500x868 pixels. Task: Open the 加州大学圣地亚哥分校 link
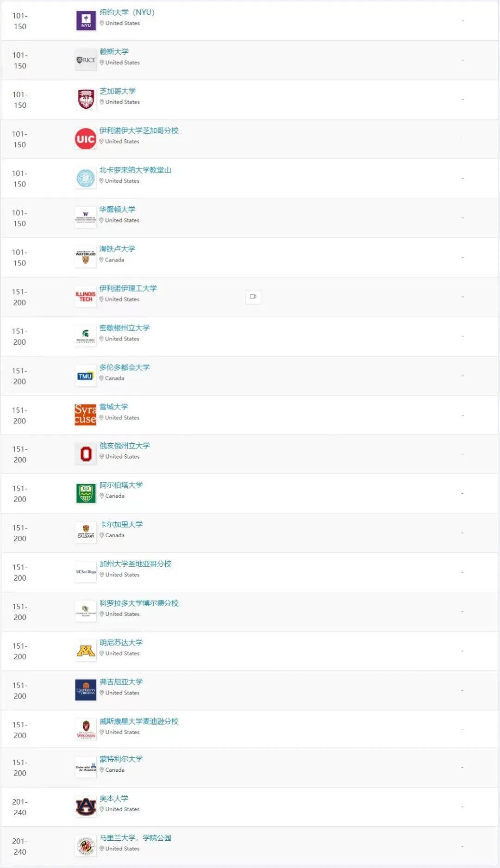pyautogui.click(x=135, y=564)
